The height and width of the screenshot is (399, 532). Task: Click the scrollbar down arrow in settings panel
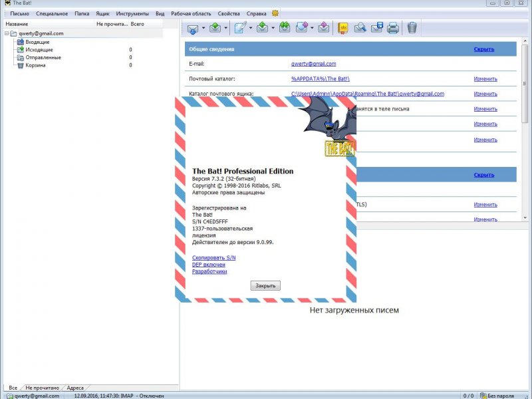525,217
